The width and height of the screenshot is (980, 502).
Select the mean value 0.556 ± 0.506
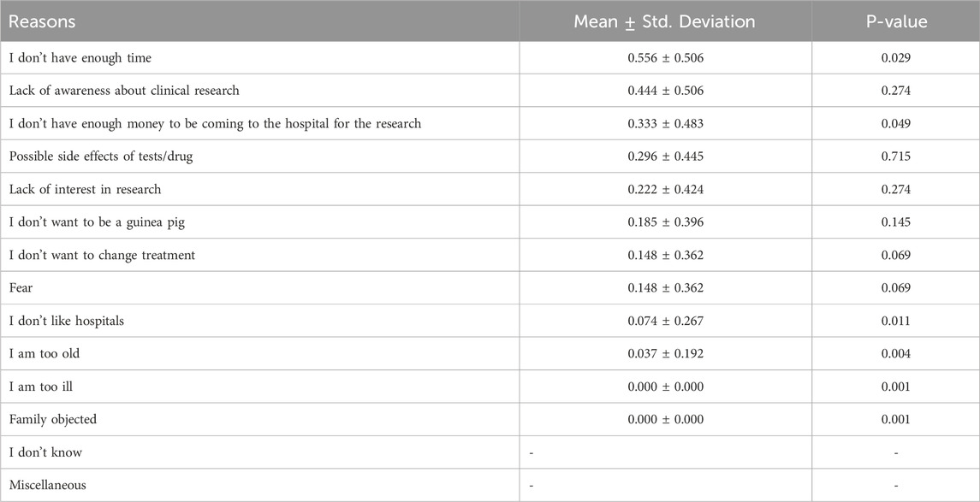664,57
